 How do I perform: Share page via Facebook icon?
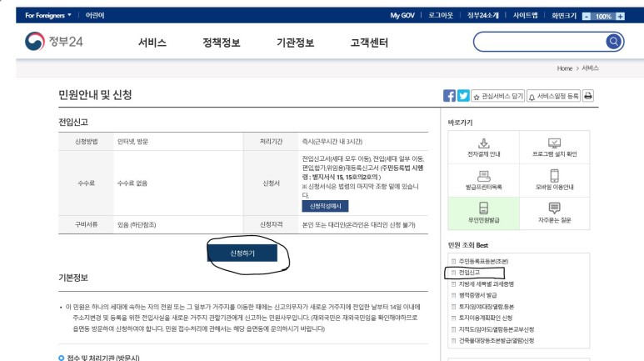(449, 96)
